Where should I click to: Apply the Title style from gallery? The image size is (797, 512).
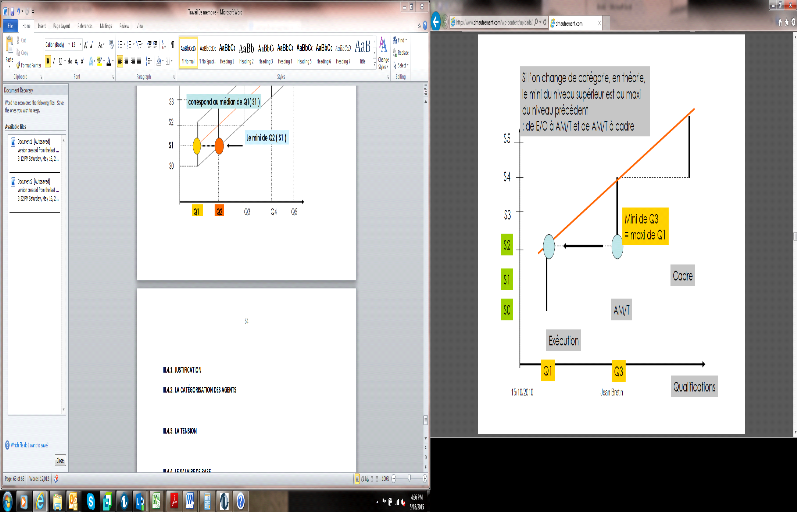pyautogui.click(x=362, y=52)
